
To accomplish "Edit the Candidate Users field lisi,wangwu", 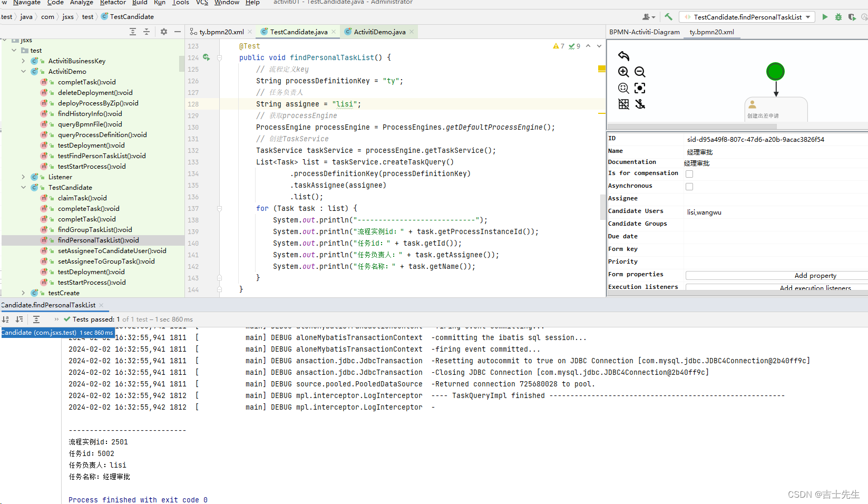I will 776,212.
